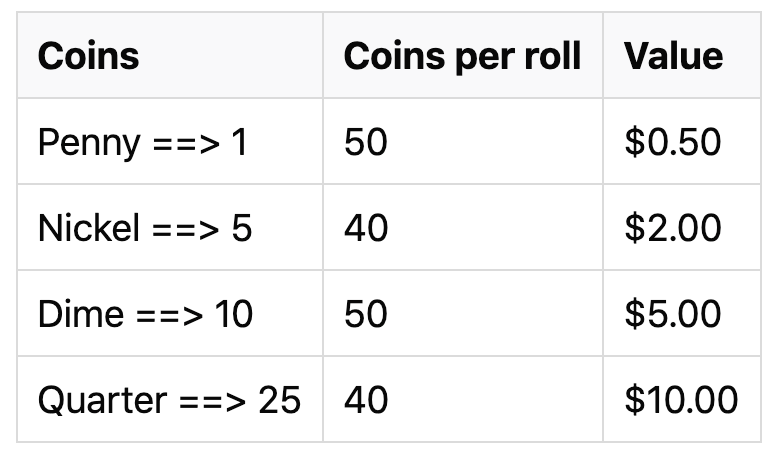Viewport: 774px width, 452px height.
Task: Click the Penny coins per roll 50
Action: [x=366, y=142]
